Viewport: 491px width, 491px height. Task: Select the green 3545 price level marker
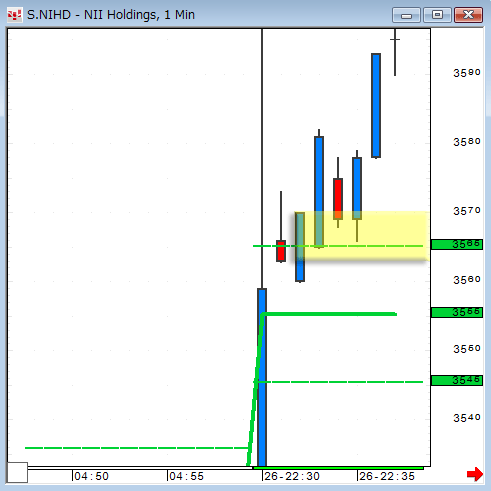click(x=457, y=380)
